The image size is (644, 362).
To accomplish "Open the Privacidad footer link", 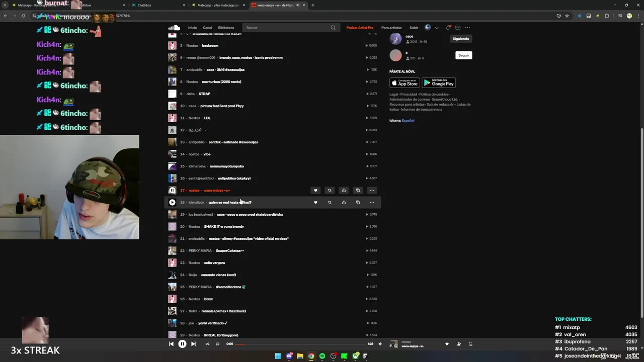I will point(409,95).
